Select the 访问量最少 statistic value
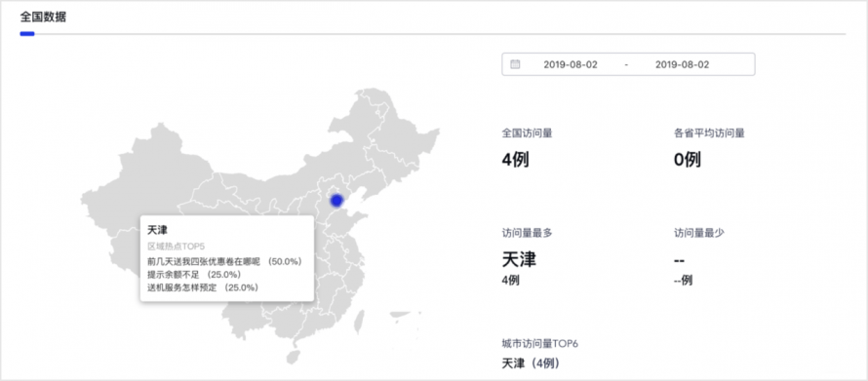This screenshot has height=381, width=868. coord(680,259)
